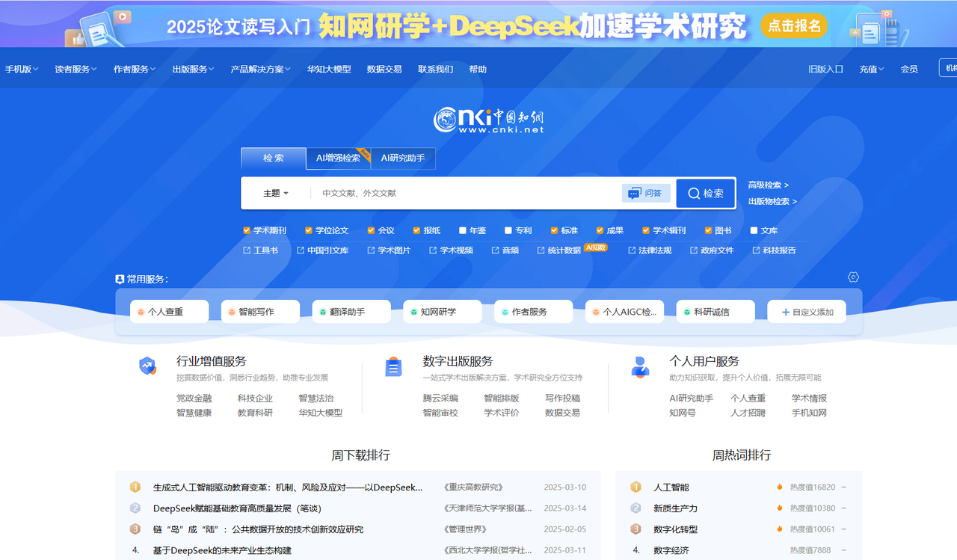Open 学术视频 external link icon
957x560 pixels.
(x=433, y=250)
